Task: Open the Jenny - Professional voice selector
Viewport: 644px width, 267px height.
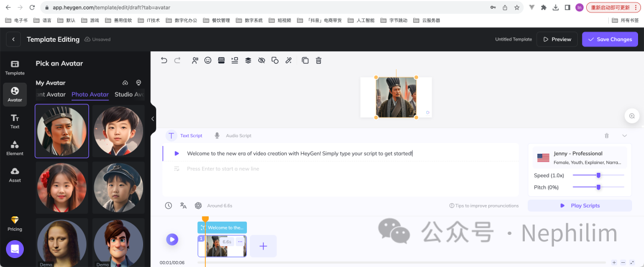Action: (580, 157)
